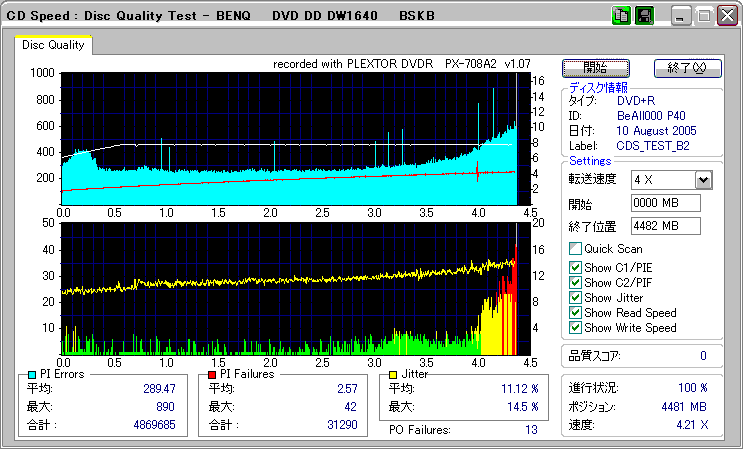This screenshot has width=743, height=449.
Task: Click the start position 0000 MB field
Action: [x=666, y=203]
